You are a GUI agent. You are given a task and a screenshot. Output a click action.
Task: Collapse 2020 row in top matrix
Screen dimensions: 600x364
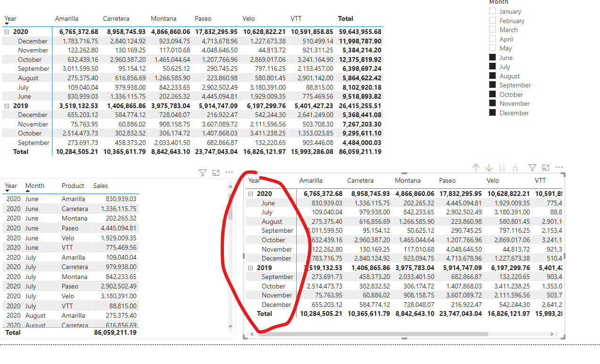click(x=7, y=32)
